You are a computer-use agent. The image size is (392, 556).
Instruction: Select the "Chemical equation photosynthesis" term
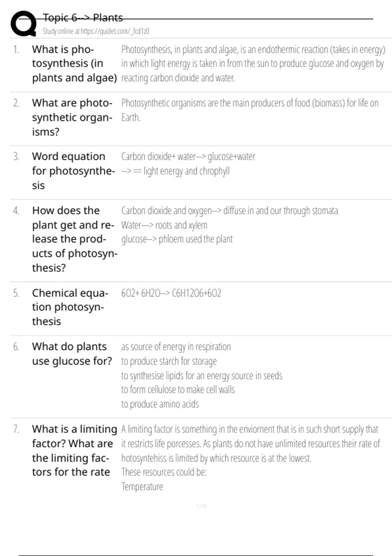[70, 307]
